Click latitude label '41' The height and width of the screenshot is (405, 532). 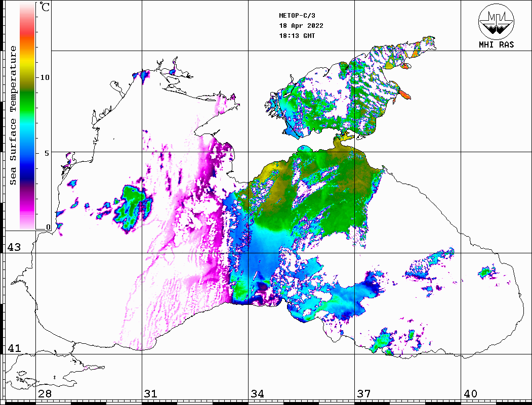[x=14, y=348]
